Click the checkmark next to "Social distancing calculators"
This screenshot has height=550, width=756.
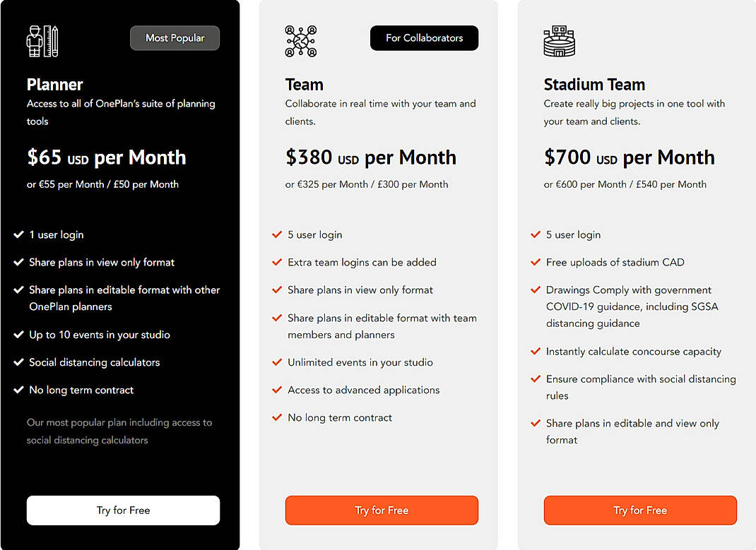click(x=18, y=362)
